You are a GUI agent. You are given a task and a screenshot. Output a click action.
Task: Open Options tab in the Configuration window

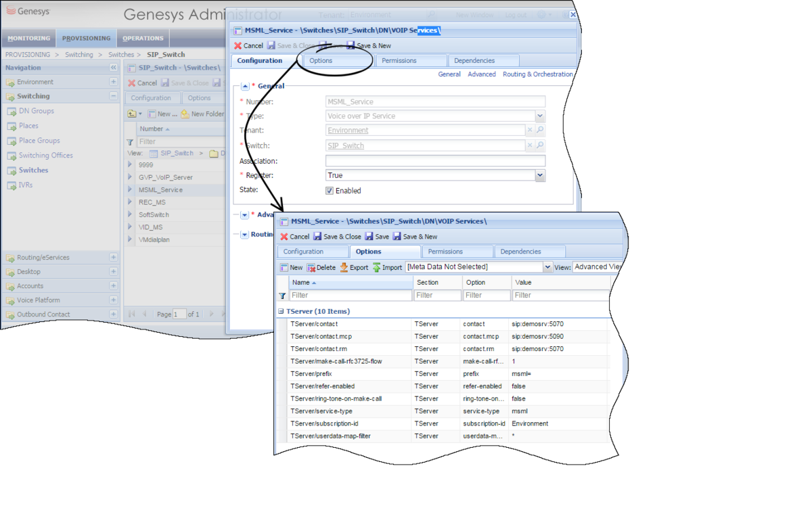coord(338,61)
